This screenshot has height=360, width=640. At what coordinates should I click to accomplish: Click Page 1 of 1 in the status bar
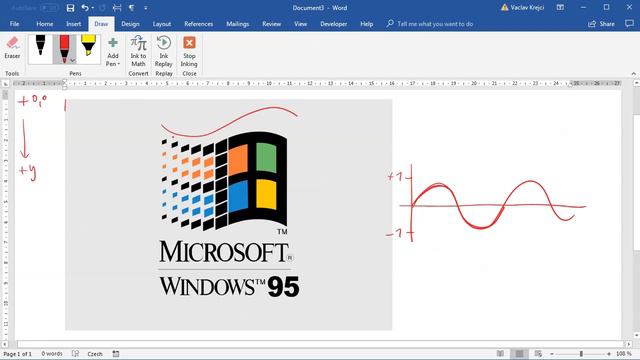(x=18, y=354)
